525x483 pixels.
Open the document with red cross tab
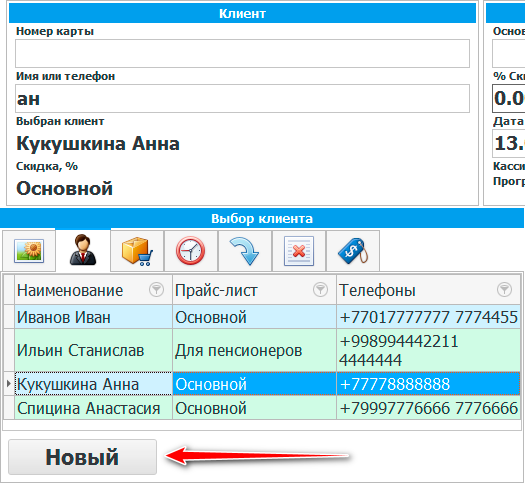click(x=299, y=250)
